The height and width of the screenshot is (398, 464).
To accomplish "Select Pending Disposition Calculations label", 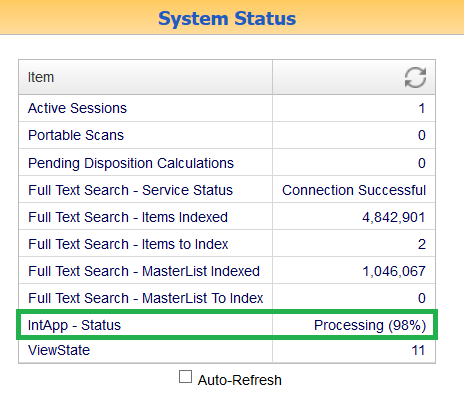I will 131,163.
